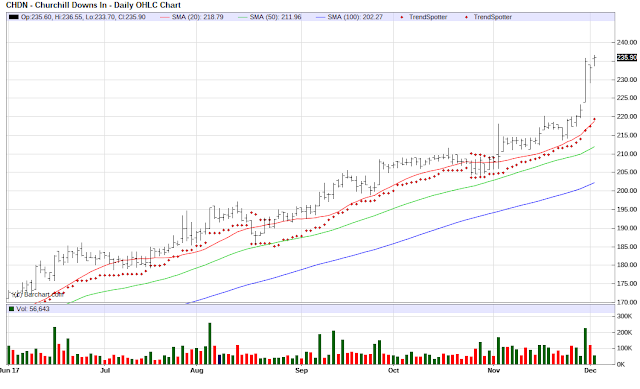Image resolution: width=640 pixels, height=389 pixels.
Task: Click the Jul date axis label
Action: pos(105,371)
